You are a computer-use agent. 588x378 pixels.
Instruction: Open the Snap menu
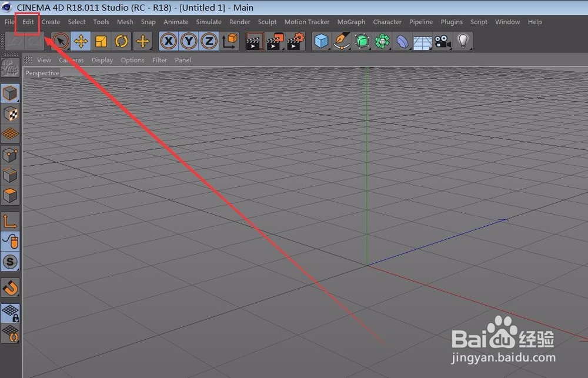148,22
